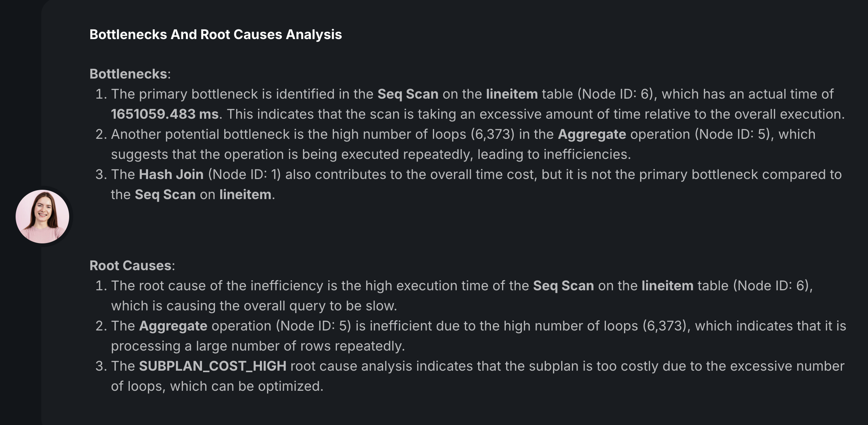Click the bold 1651059.483 ms value
868x425 pixels.
165,114
